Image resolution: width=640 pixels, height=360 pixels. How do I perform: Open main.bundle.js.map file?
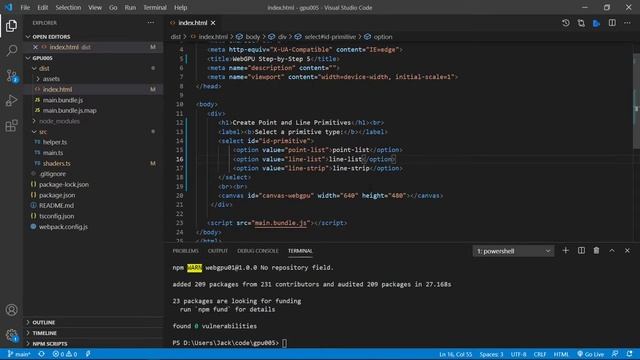69,111
